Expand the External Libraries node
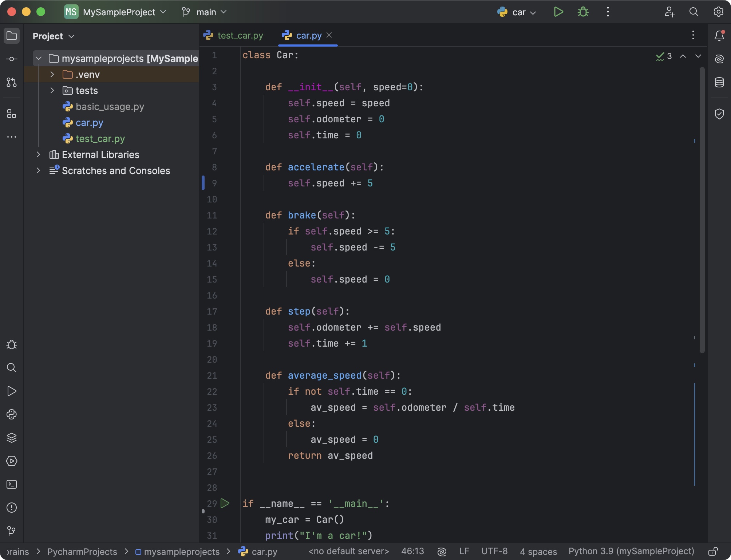 tap(39, 154)
